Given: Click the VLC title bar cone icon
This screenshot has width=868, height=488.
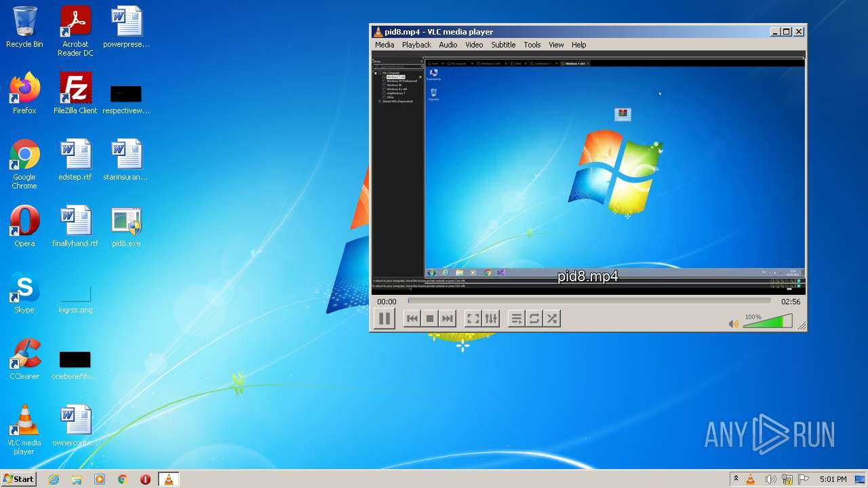Looking at the screenshot, I should pyautogui.click(x=378, y=32).
